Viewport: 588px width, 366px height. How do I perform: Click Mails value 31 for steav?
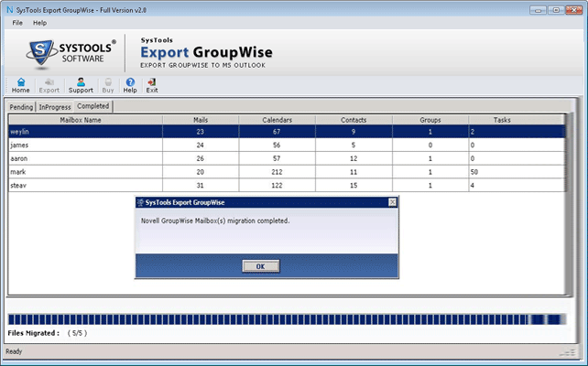click(x=201, y=186)
